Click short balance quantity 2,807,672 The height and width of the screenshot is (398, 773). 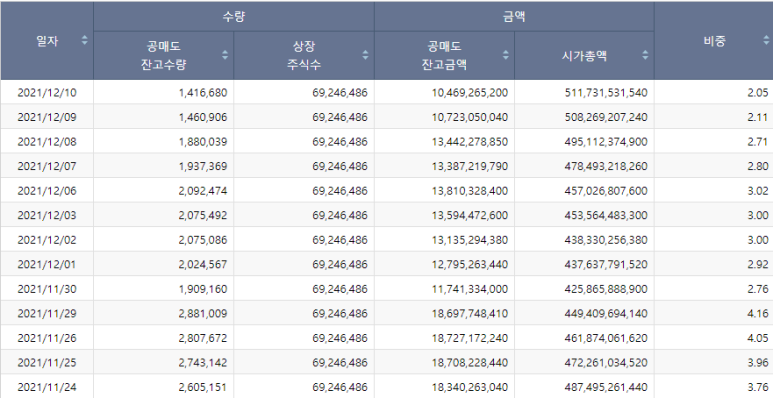(203, 338)
